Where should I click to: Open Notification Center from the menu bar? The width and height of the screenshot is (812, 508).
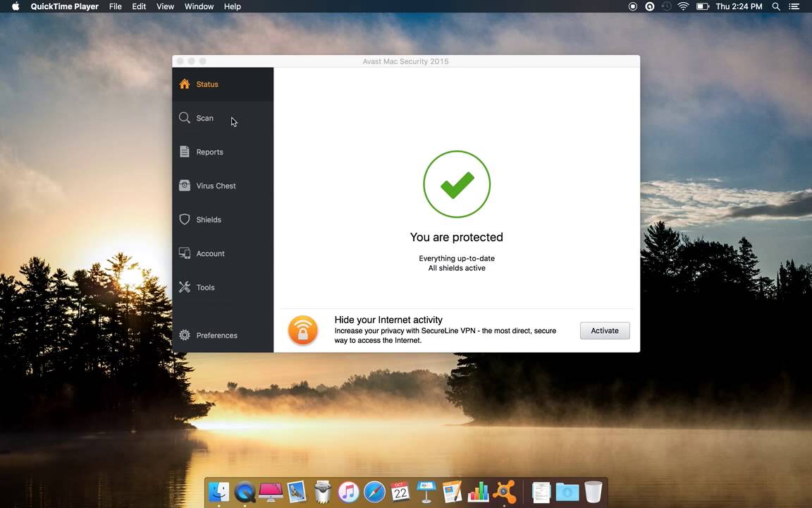794,6
